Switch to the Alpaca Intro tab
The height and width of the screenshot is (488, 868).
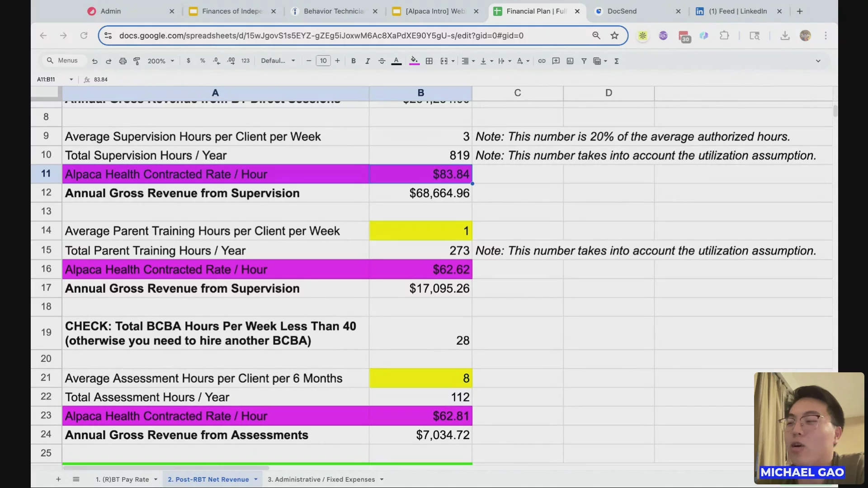[435, 11]
